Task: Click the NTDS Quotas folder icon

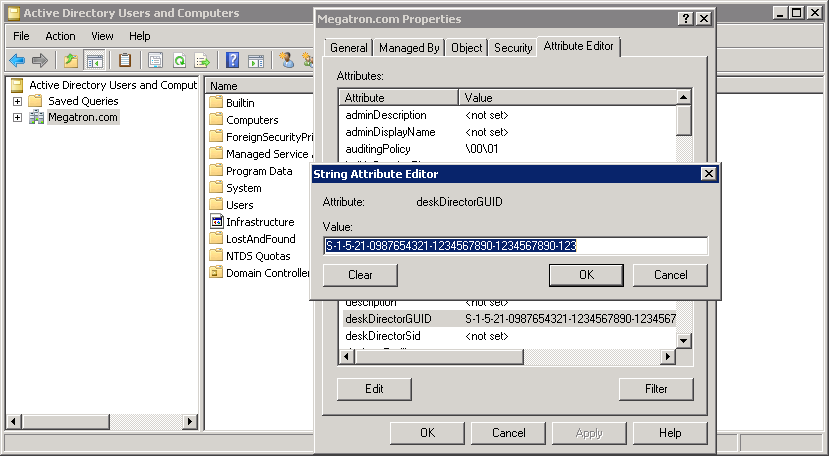Action: 216,255
